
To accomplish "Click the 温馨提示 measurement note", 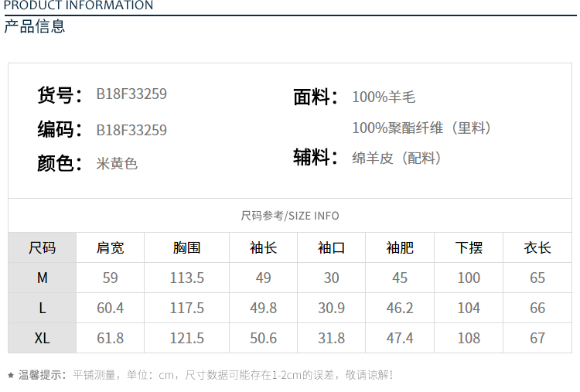I will click(x=205, y=375).
